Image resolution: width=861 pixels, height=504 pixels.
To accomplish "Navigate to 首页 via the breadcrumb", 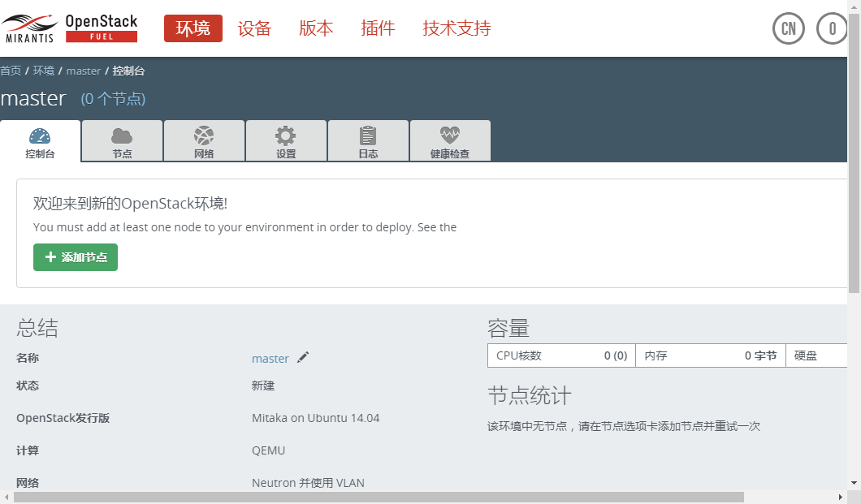I will click(x=11, y=71).
